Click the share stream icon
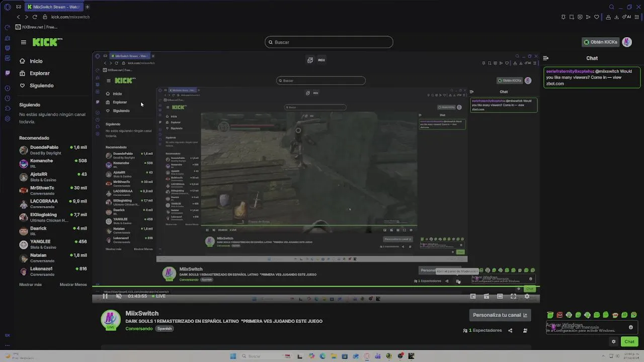The height and width of the screenshot is (362, 644). (510, 330)
